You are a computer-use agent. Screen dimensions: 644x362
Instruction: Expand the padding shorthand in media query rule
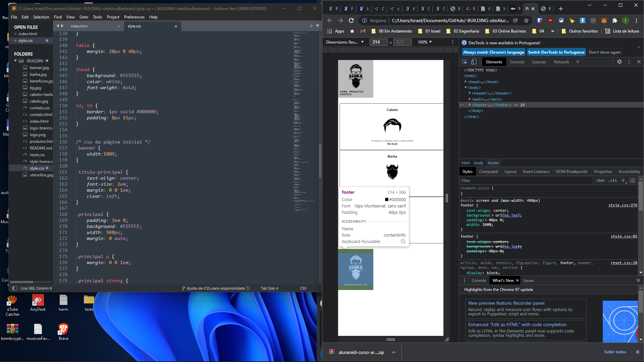[x=486, y=220]
